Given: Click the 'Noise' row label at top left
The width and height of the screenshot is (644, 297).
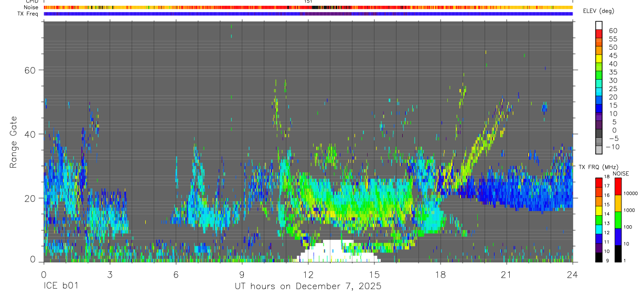Looking at the screenshot, I should (x=31, y=7).
